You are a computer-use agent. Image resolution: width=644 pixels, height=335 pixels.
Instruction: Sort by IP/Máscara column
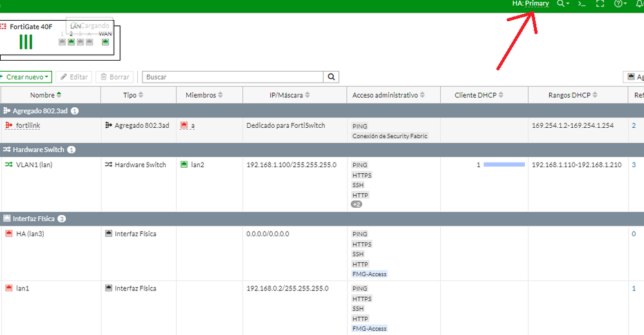(289, 95)
